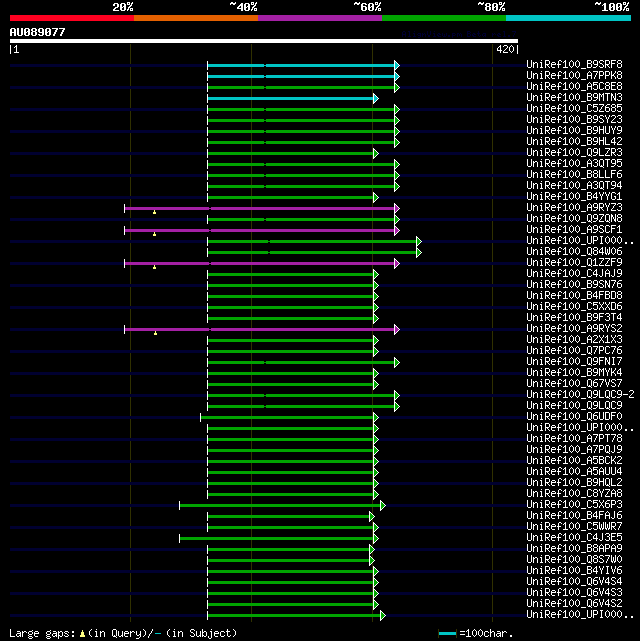The image size is (640, 641).
Task: Click the cyan alignment bar of UniRef100_B9SRF8
Action: 301,65
